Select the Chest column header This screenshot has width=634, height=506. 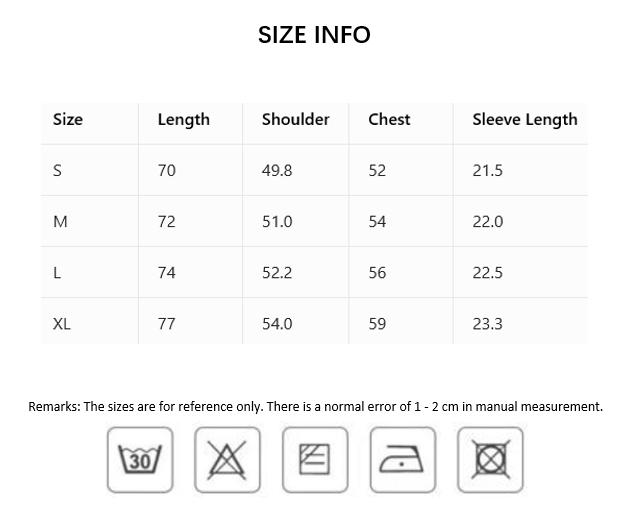tap(389, 120)
